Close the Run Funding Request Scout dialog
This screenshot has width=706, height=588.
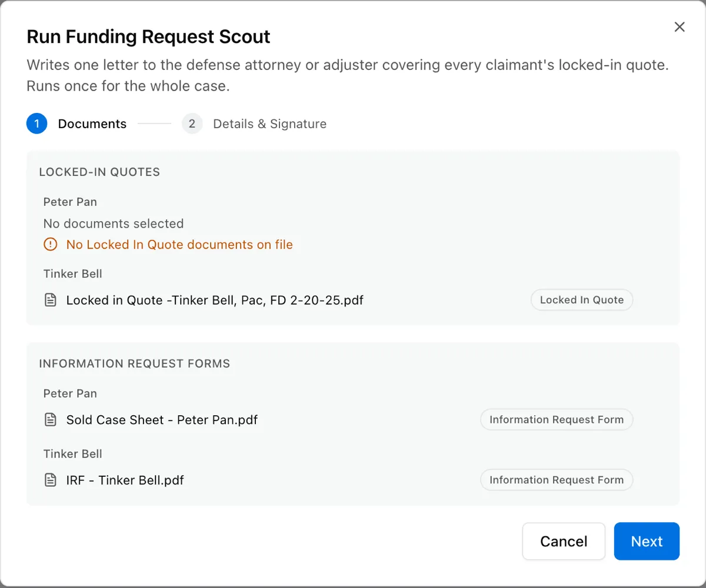(680, 27)
